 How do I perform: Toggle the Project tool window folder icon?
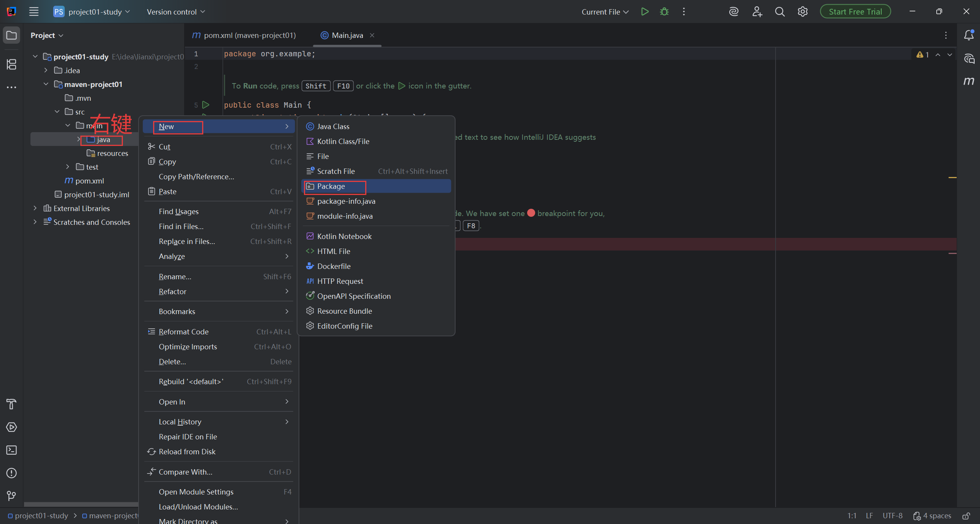[x=11, y=35]
